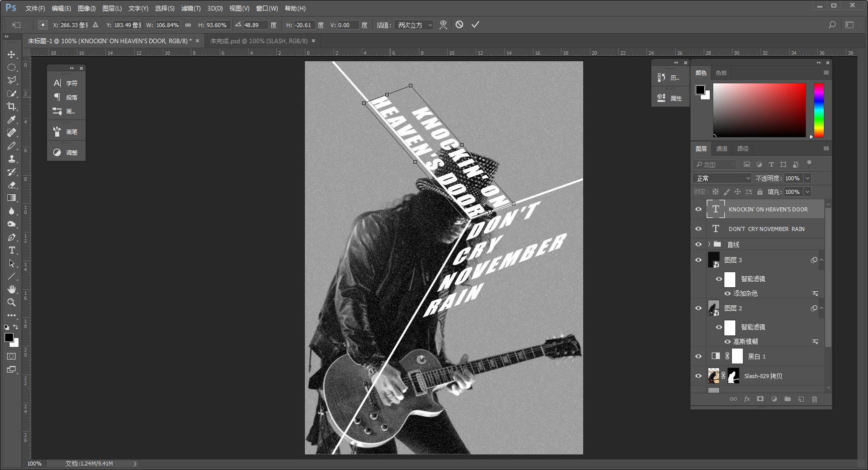Hide the KNOCKIN' ON HEAVEN'S DOOR layer
Image resolution: width=868 pixels, height=470 pixels.
coord(698,209)
